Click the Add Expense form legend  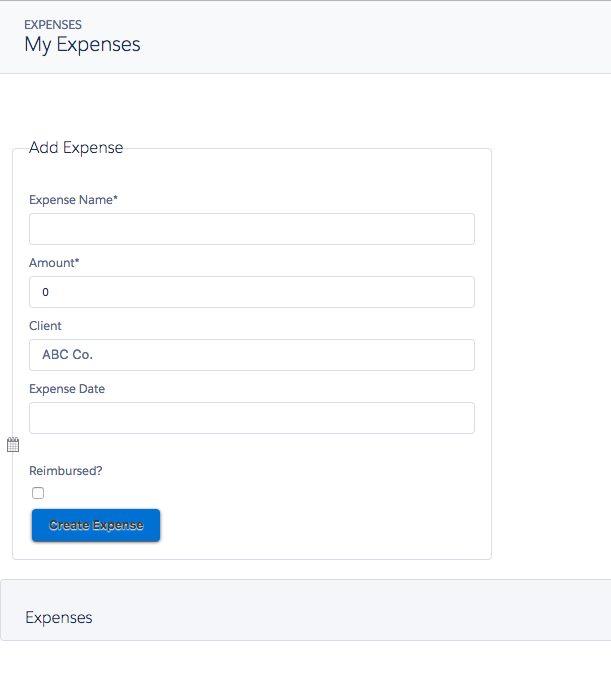(x=76, y=148)
